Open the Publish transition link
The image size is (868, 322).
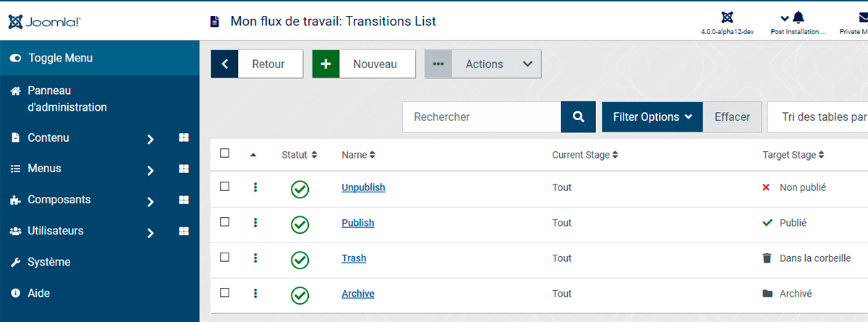coord(358,223)
